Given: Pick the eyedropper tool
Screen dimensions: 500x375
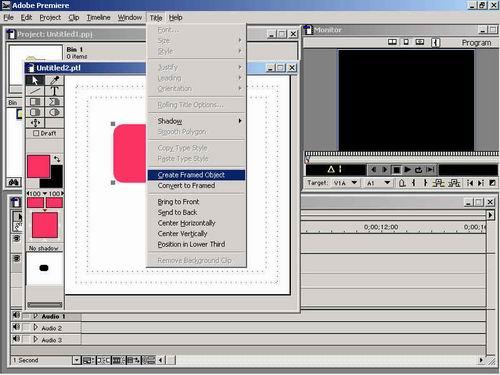Looking at the screenshot, I should [54, 80].
